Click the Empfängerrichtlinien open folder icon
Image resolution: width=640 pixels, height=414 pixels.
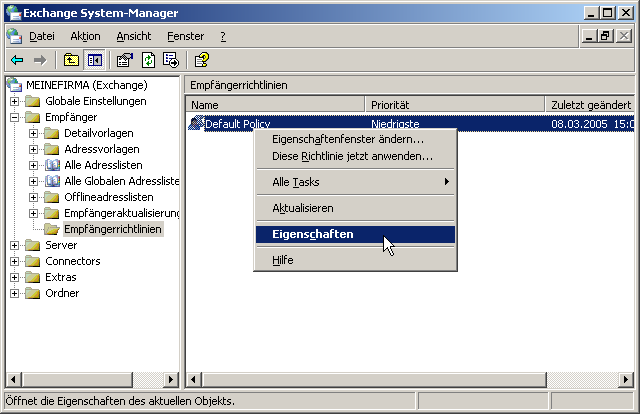click(52, 229)
